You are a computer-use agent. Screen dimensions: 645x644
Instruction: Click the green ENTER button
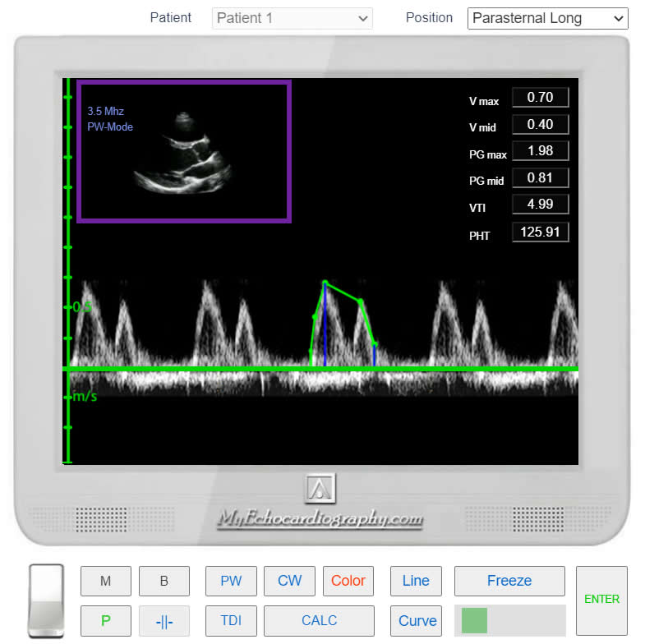[601, 600]
